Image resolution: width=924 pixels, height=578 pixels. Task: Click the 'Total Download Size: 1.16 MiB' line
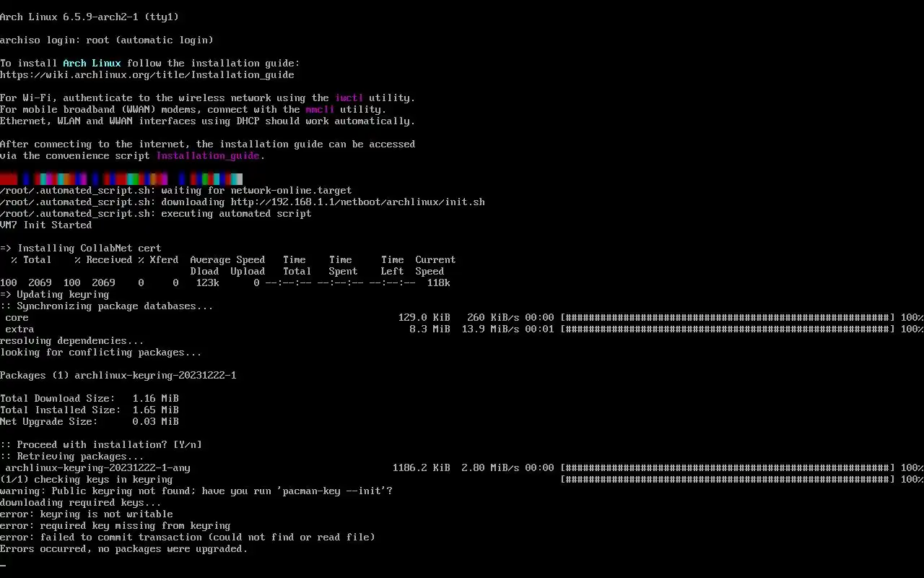coord(90,398)
